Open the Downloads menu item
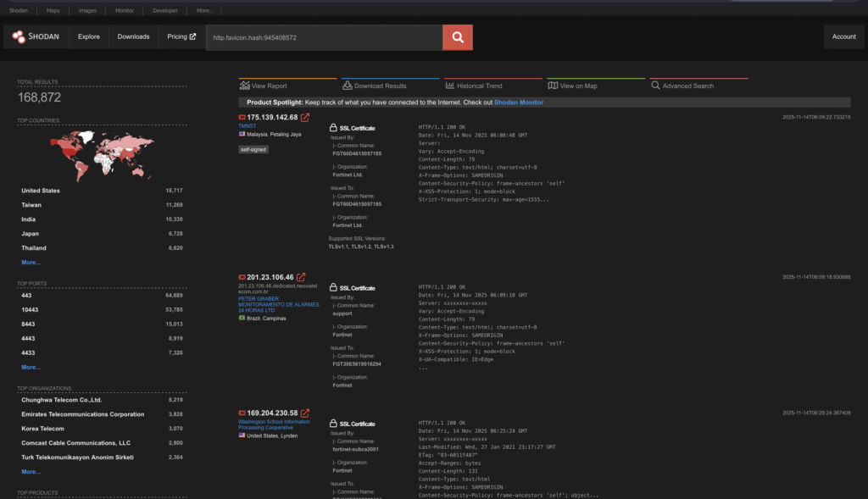The height and width of the screenshot is (499, 868). (133, 37)
